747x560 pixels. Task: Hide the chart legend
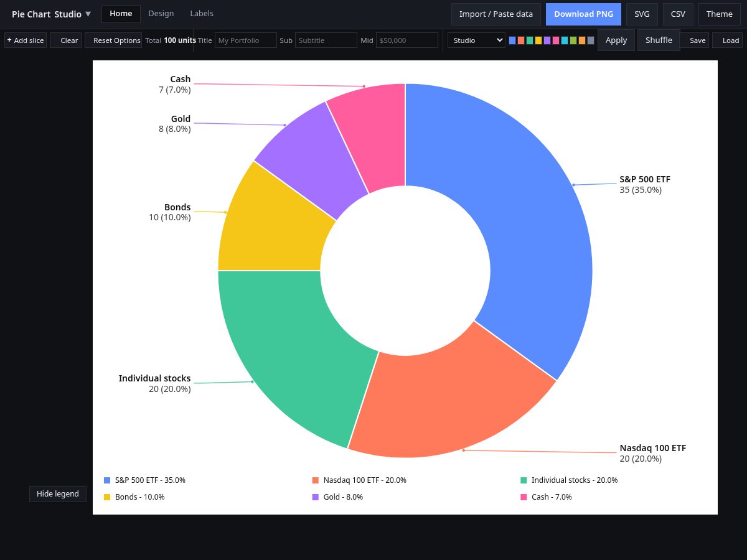pyautogui.click(x=58, y=494)
